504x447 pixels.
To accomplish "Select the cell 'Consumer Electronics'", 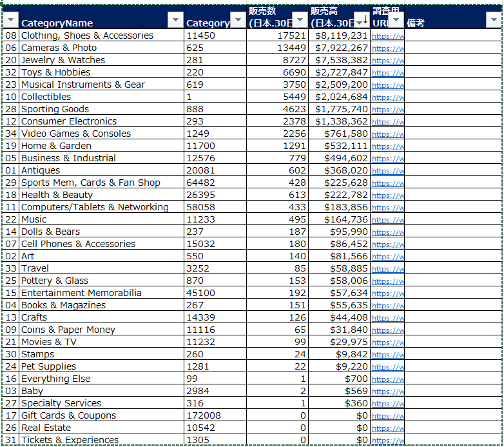I will 101,121.
